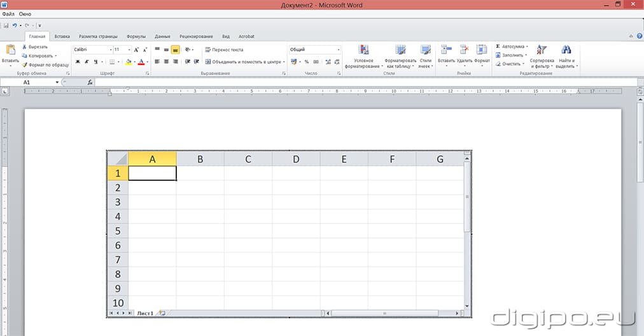Toggle align text right
The image size is (644, 336).
click(x=176, y=62)
